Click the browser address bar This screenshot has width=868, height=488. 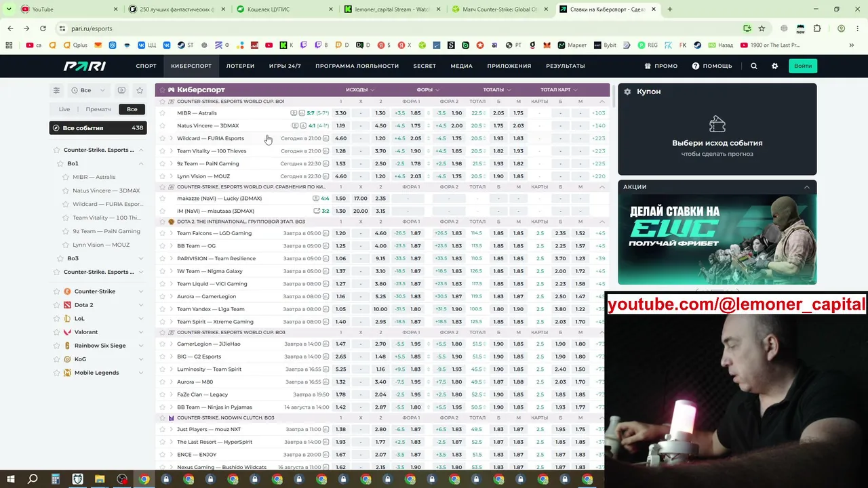[x=400, y=28]
